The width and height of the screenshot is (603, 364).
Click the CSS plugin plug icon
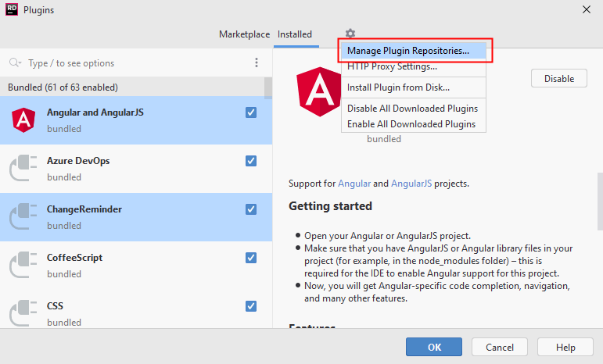coord(23,313)
